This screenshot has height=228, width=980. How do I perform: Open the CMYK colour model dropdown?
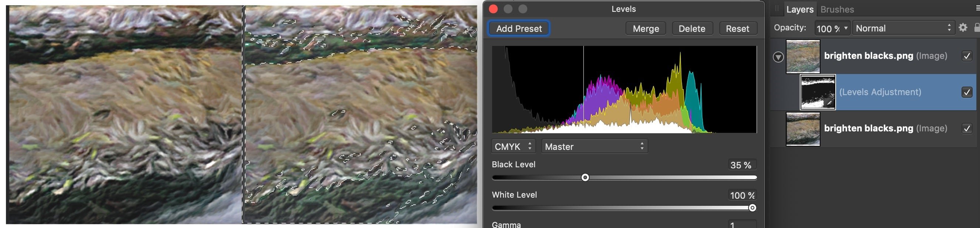(x=513, y=147)
